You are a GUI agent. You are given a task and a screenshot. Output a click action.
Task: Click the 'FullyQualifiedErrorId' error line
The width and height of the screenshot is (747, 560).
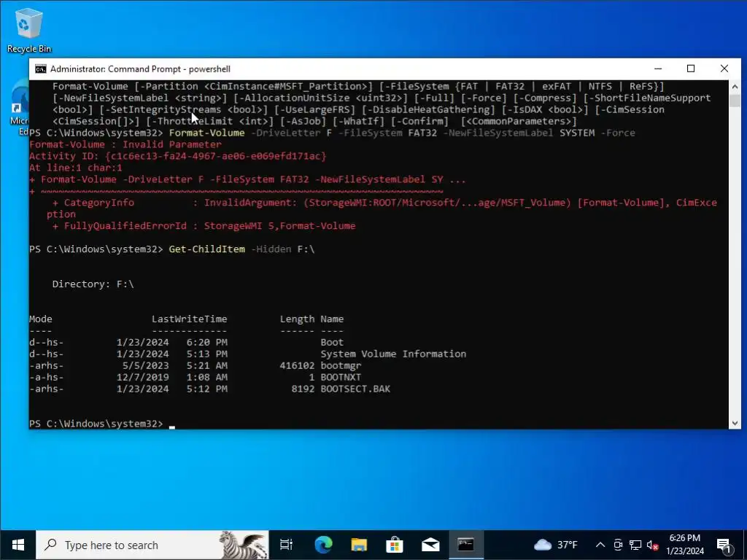tap(204, 226)
